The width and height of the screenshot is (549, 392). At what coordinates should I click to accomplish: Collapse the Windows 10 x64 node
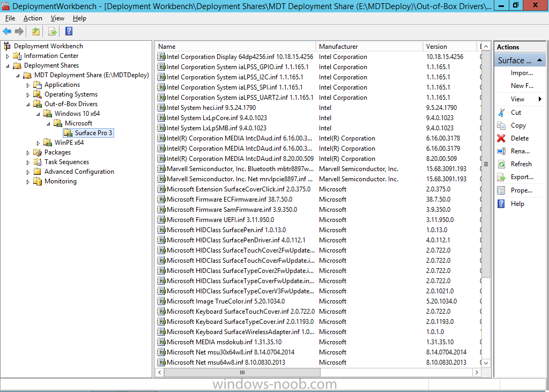point(38,114)
